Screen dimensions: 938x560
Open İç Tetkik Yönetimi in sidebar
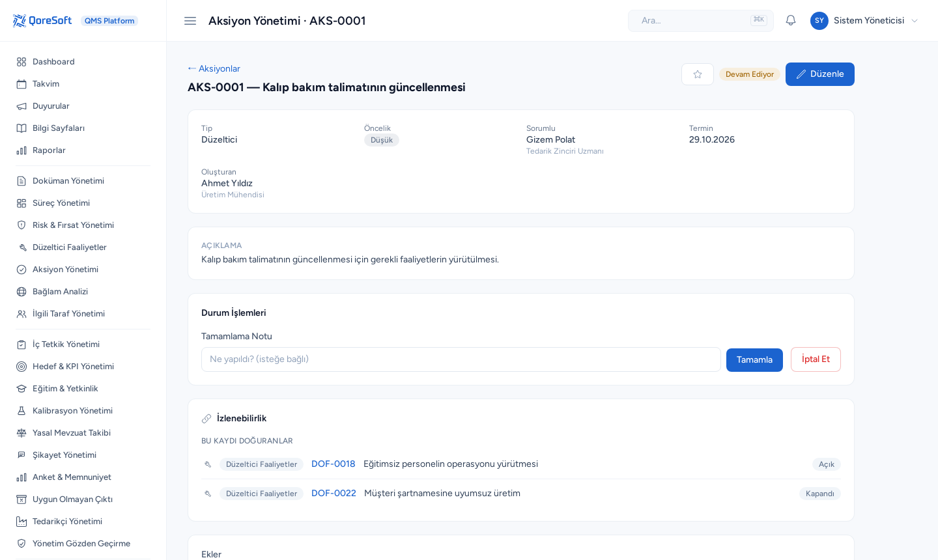[83, 344]
